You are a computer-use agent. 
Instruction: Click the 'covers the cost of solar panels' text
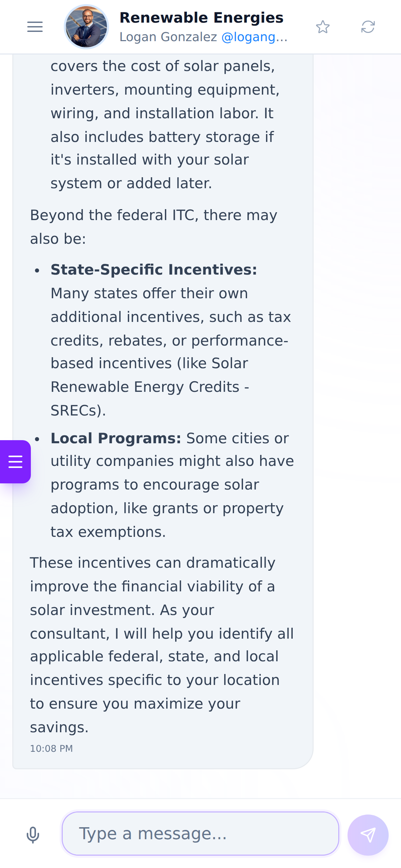pos(163,66)
